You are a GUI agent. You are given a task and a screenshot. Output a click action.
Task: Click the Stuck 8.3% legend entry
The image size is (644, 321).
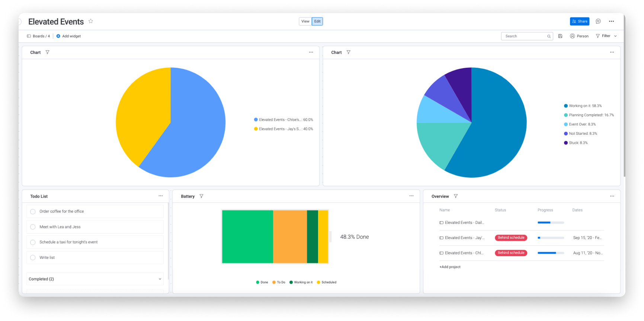pyautogui.click(x=576, y=143)
